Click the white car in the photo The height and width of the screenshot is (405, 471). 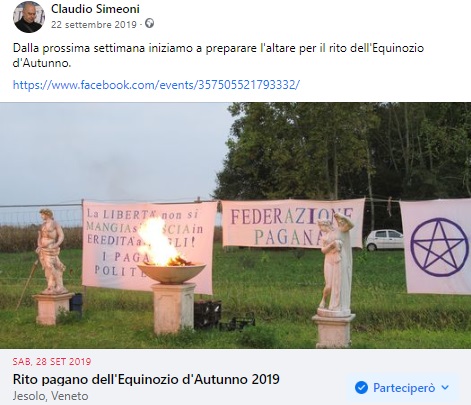[384, 240]
